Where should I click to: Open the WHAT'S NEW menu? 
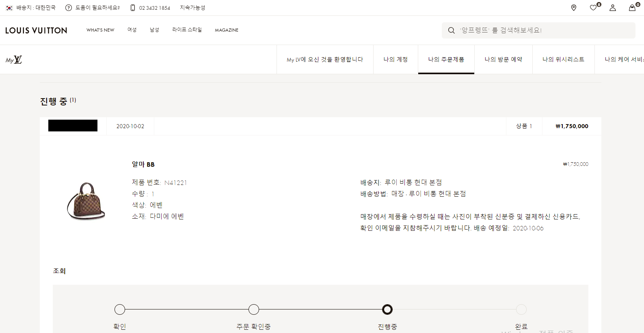pyautogui.click(x=100, y=30)
